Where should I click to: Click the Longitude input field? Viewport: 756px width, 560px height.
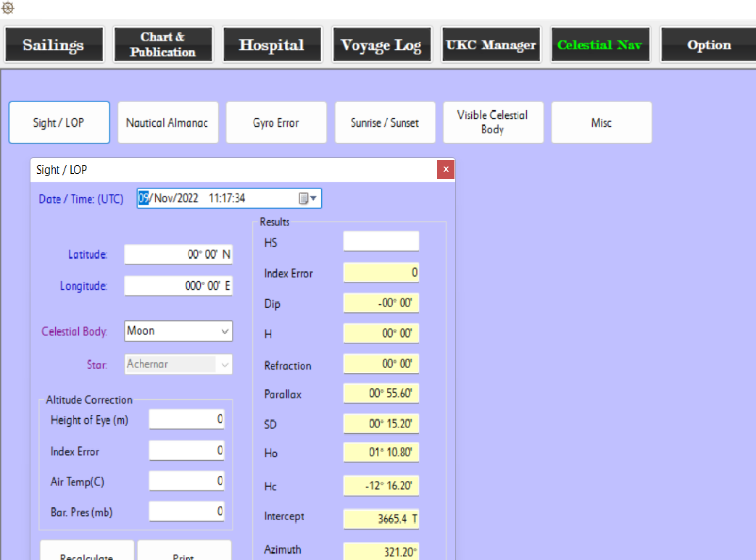tap(178, 286)
